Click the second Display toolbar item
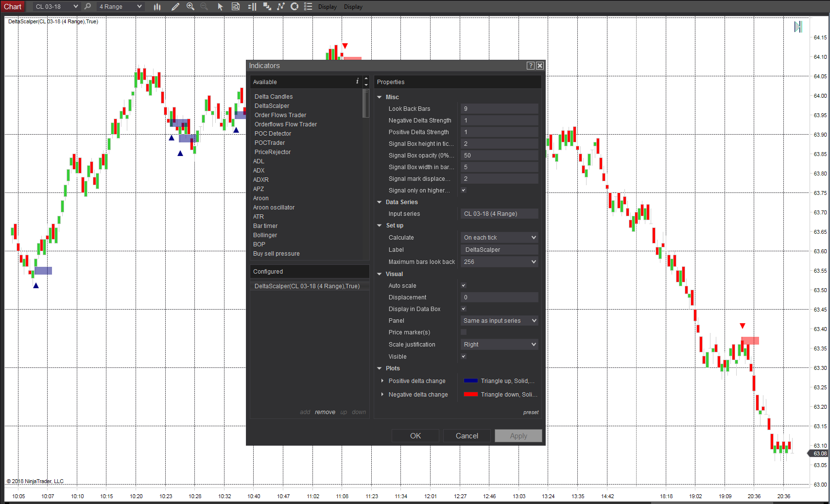 click(x=353, y=7)
